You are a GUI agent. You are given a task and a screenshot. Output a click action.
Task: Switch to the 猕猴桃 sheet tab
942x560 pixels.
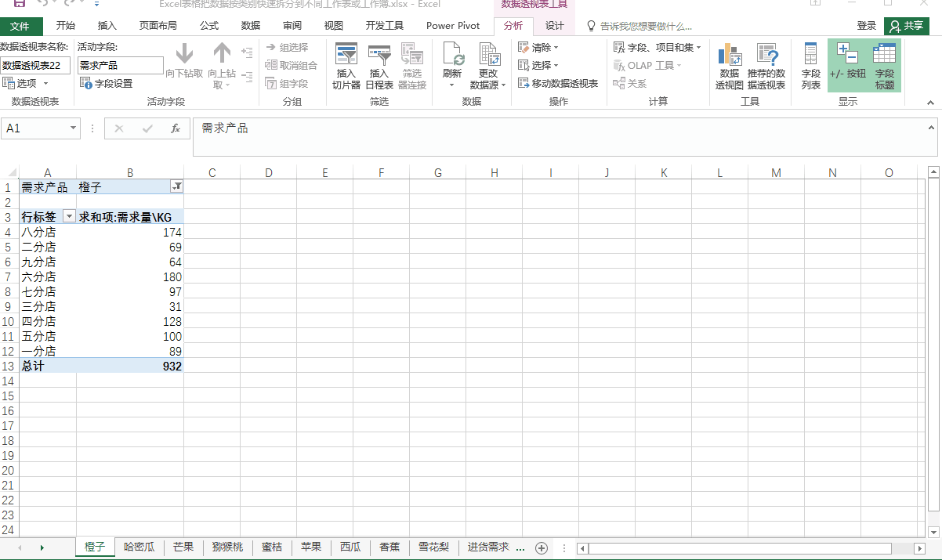point(227,547)
